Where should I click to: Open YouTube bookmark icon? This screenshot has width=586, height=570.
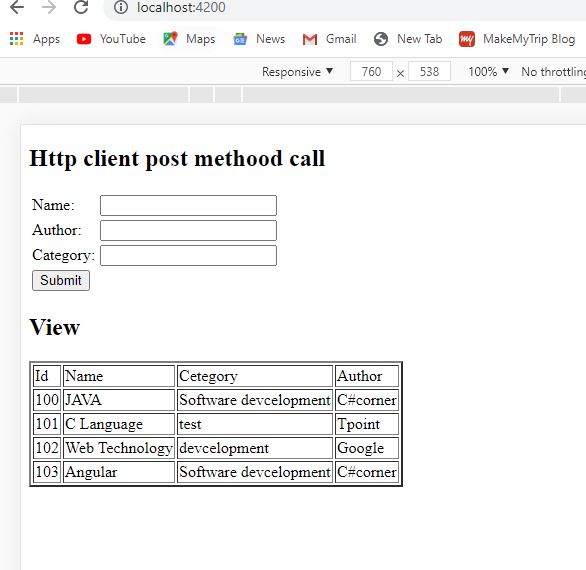tap(84, 39)
